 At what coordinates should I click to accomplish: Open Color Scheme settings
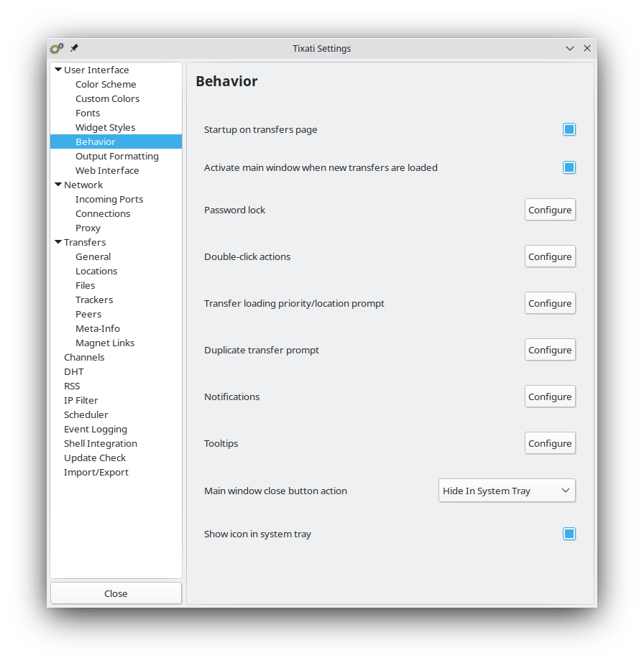106,84
